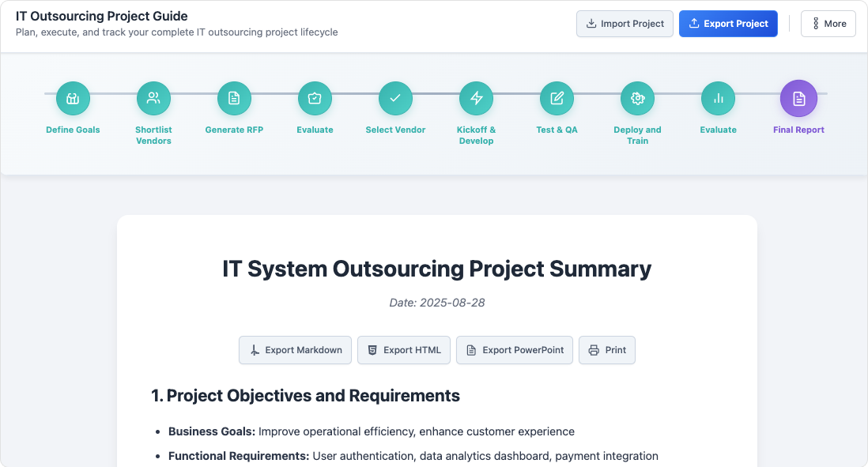Open the Test & QA step icon
The height and width of the screenshot is (467, 868).
tap(557, 99)
